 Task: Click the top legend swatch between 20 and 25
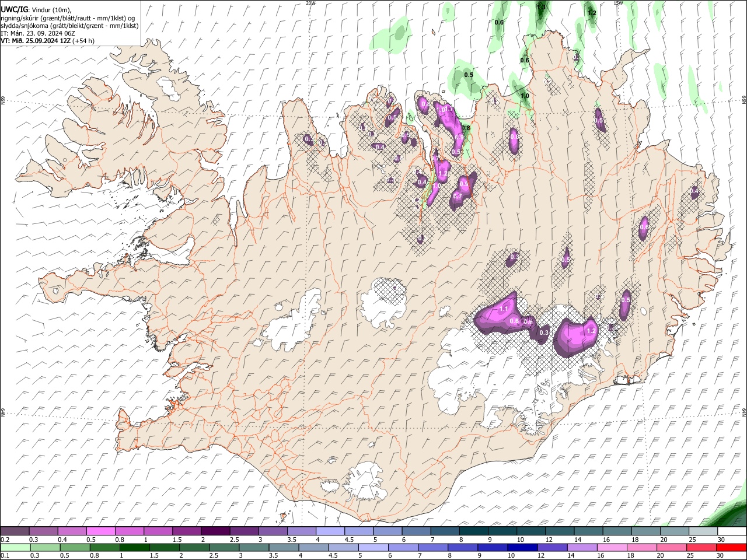(x=674, y=531)
